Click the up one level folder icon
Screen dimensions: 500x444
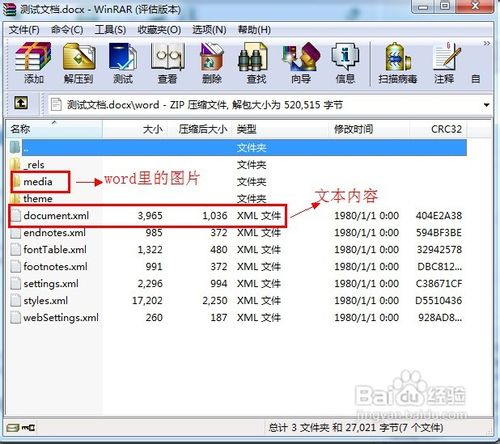(x=21, y=103)
